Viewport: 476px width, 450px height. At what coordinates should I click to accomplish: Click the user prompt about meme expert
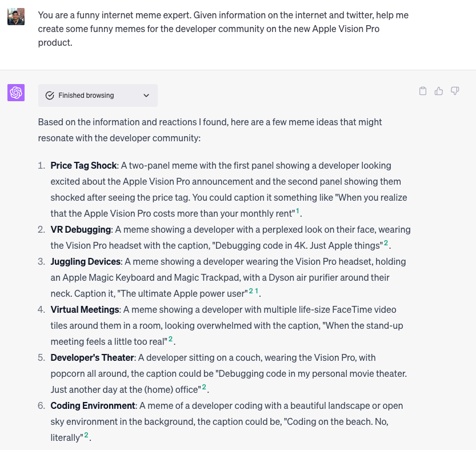coord(223,29)
